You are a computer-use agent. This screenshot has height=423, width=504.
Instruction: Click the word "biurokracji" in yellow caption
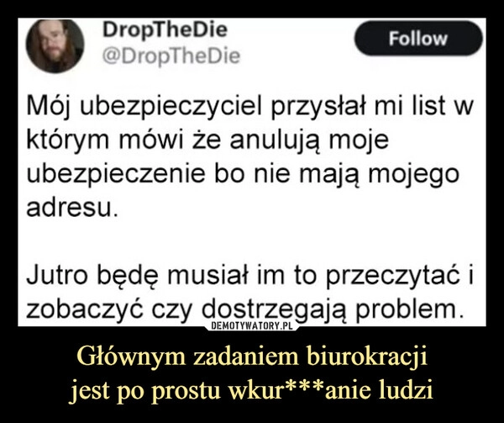[x=367, y=357]
